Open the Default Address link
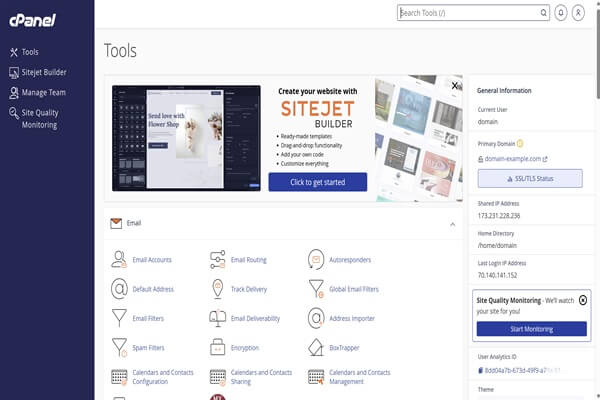The width and height of the screenshot is (600, 400). [153, 289]
